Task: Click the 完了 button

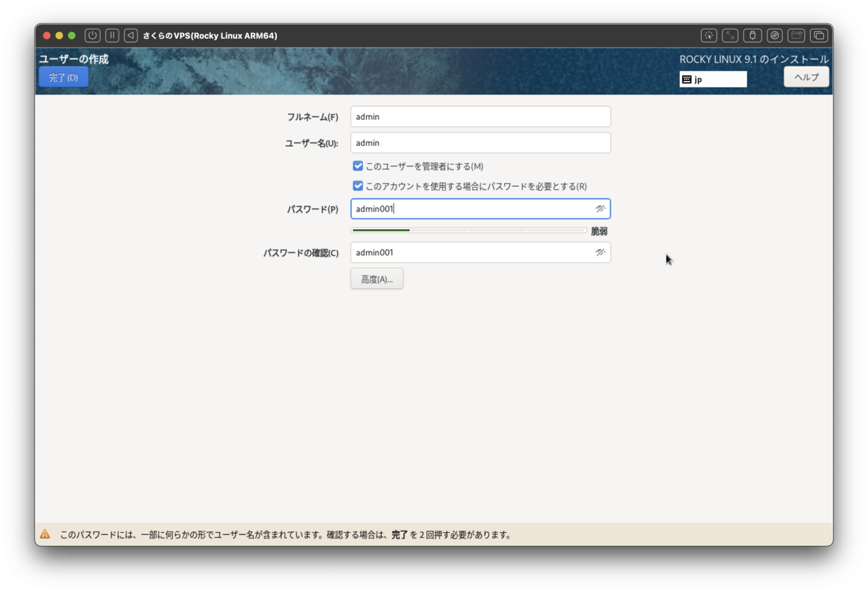Action: pyautogui.click(x=63, y=76)
